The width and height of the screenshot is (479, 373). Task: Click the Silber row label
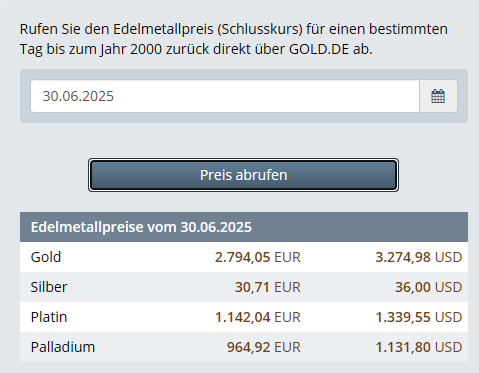[x=49, y=287]
